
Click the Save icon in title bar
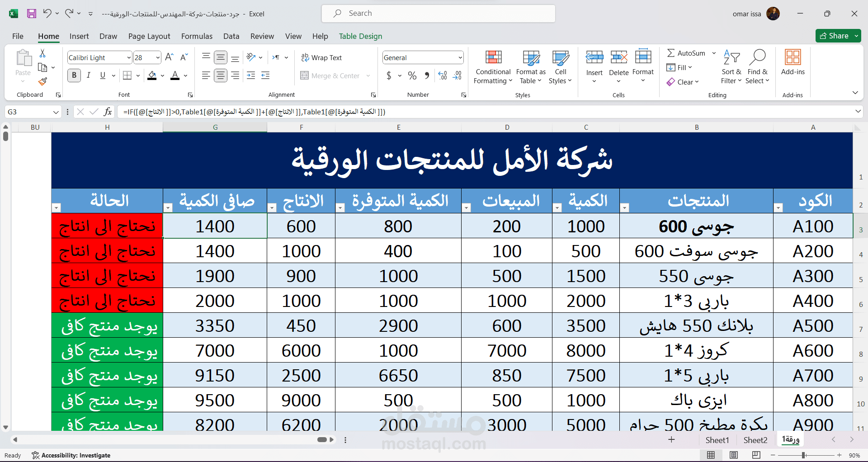pyautogui.click(x=31, y=14)
